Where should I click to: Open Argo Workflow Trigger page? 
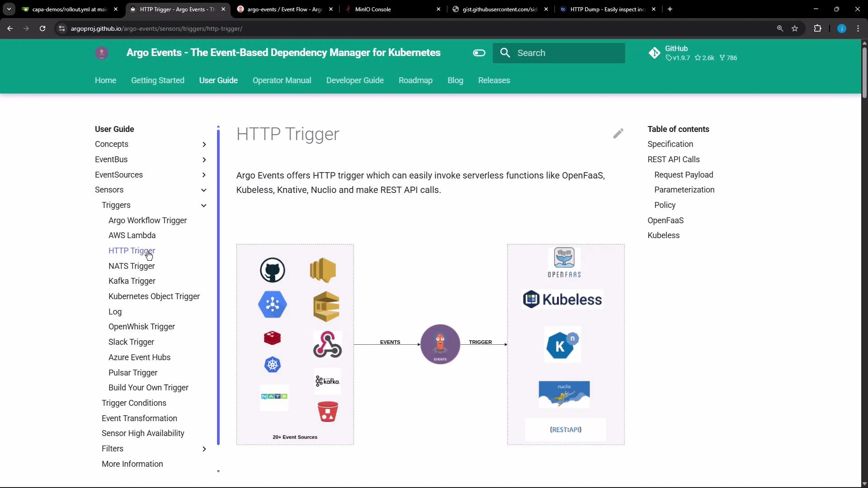pyautogui.click(x=147, y=221)
